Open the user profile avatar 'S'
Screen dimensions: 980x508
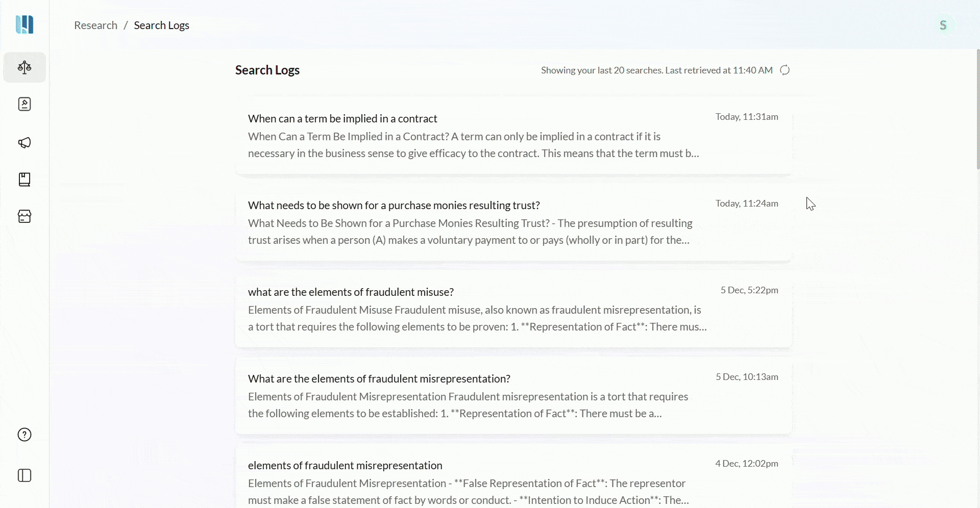(943, 25)
